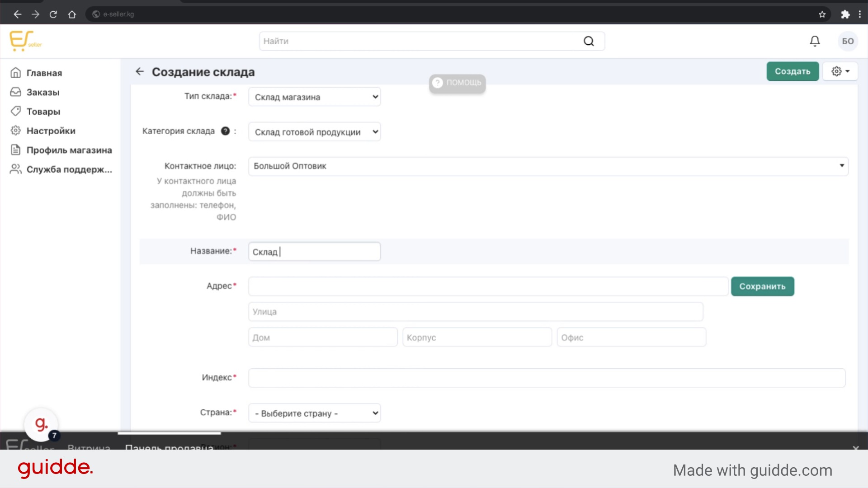Expand the Категория склада dropdown
The width and height of the screenshot is (868, 488).
[314, 132]
